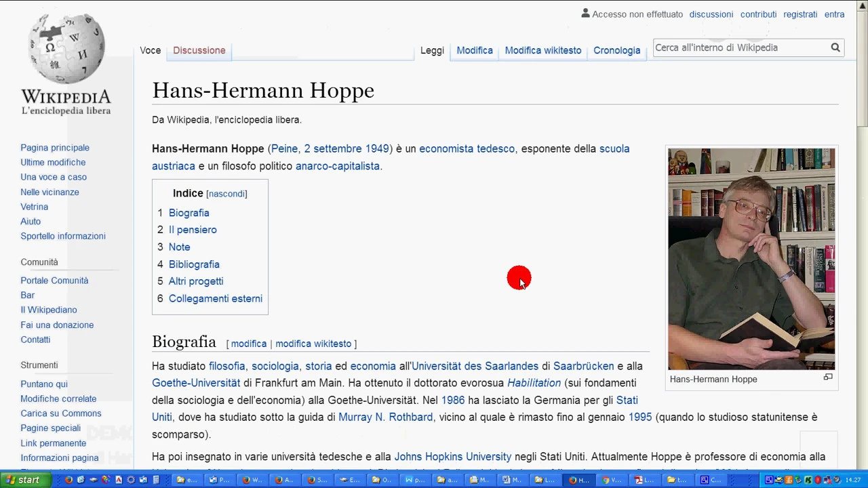Image resolution: width=868 pixels, height=488 pixels.
Task: Open the Aiuto sidebar link
Action: [x=31, y=222]
